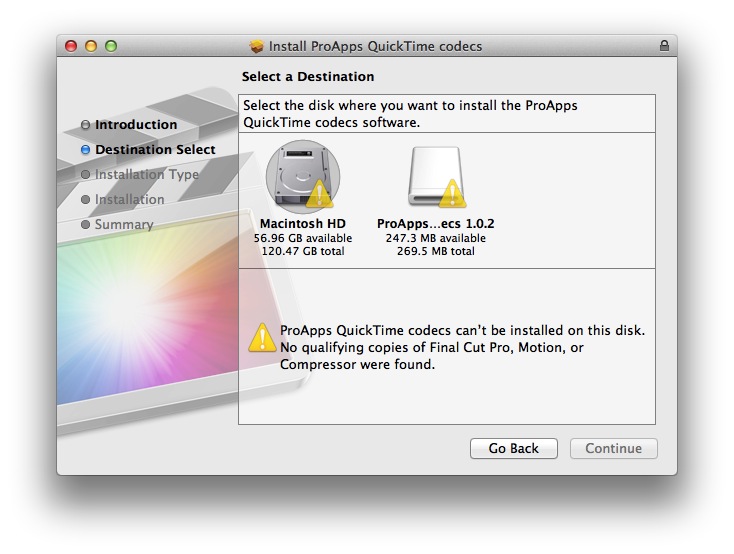Close the installer window with red button
Viewport: 734px width, 554px height.
[x=71, y=46]
